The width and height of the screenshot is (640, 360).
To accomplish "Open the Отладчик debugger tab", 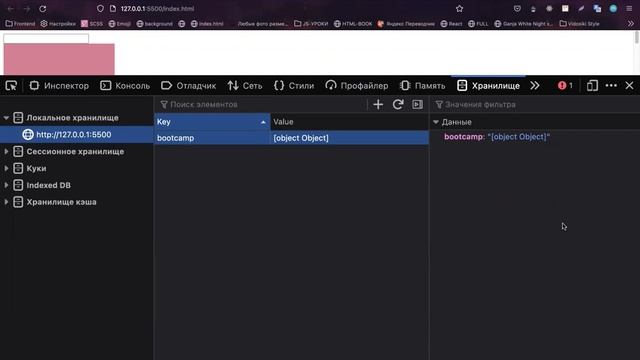I will (x=189, y=86).
